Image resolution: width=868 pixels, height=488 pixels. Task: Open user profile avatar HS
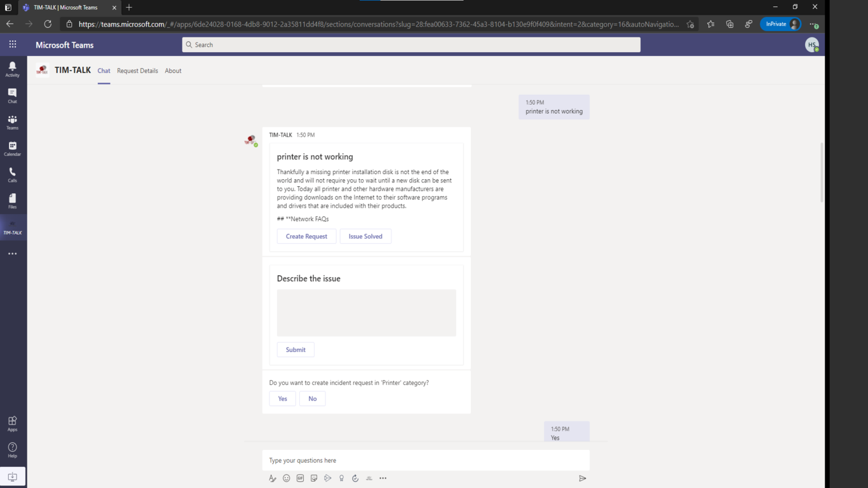pyautogui.click(x=811, y=44)
